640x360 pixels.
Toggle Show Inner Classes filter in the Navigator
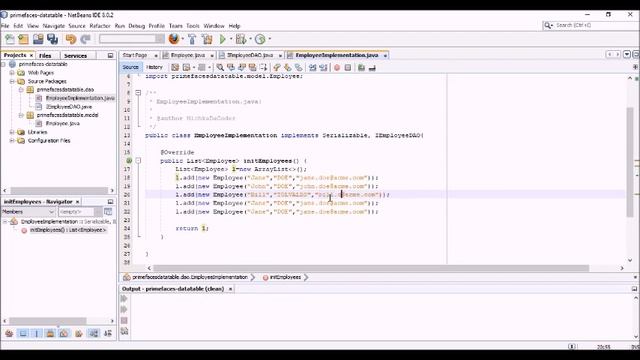point(64,333)
